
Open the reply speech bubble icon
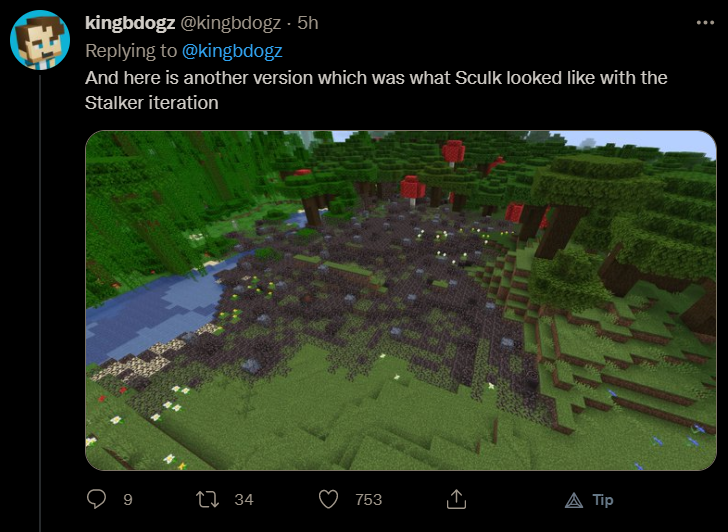tap(96, 499)
